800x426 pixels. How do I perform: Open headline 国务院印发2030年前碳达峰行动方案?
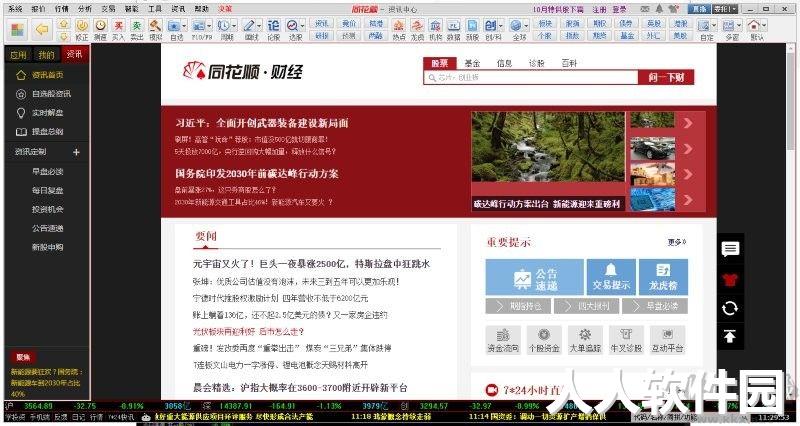[x=257, y=173]
